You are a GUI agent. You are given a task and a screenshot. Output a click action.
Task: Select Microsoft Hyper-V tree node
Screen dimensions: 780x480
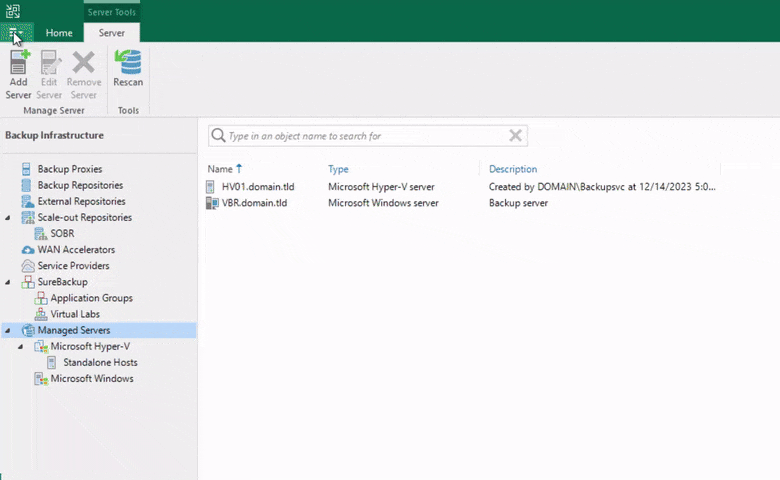tap(90, 346)
